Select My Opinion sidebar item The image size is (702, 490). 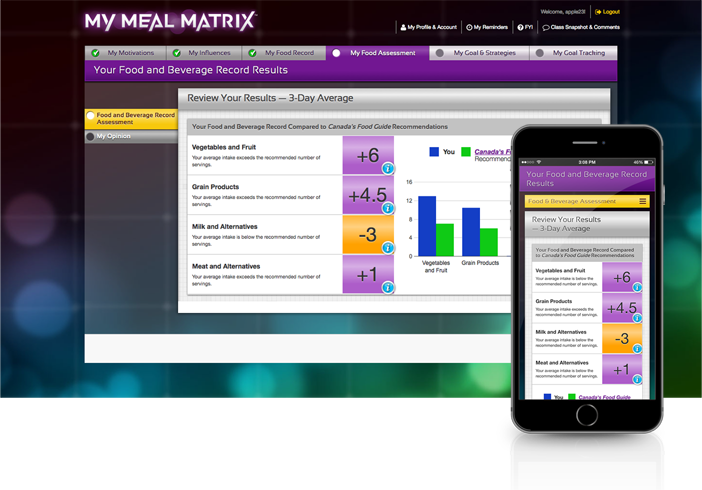pos(131,137)
